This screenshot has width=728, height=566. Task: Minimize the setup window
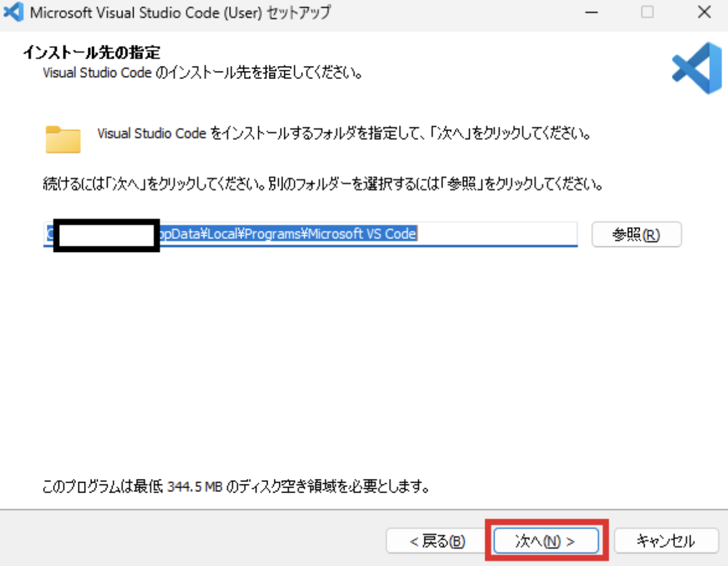coord(591,12)
